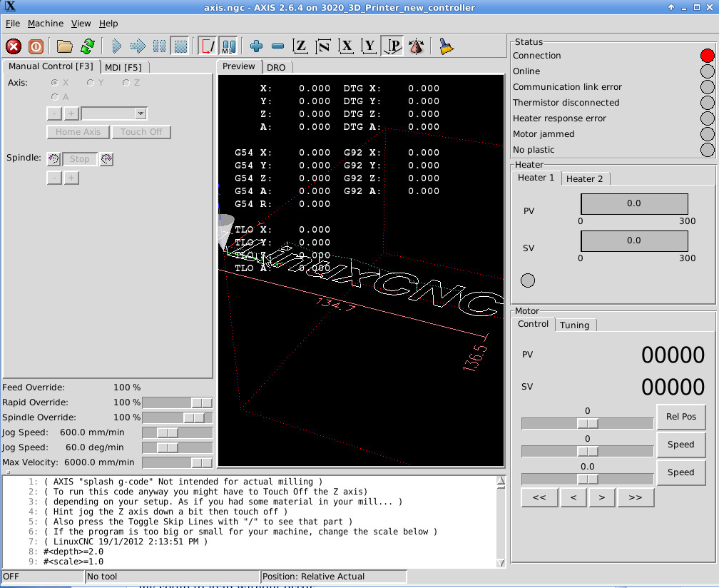
Task: Choose the A axis radio button
Action: click(x=55, y=96)
